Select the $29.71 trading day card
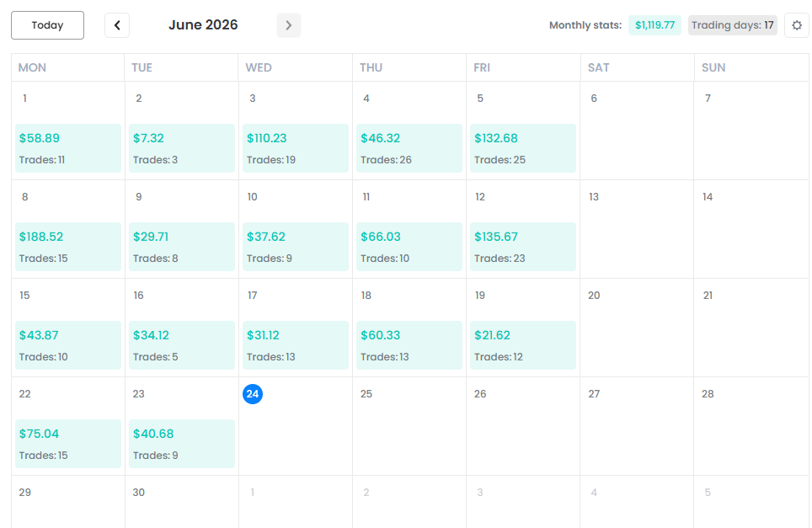812x528 pixels. coord(182,247)
